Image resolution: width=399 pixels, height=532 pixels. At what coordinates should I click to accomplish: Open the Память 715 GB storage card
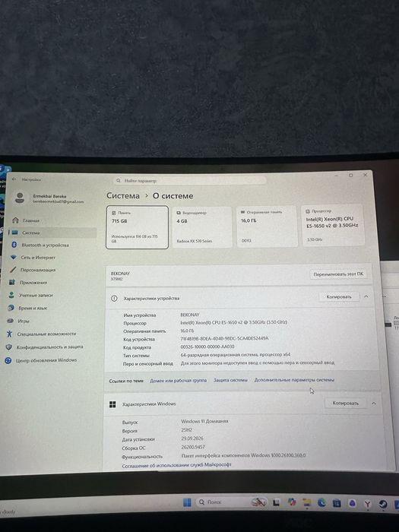click(x=137, y=227)
